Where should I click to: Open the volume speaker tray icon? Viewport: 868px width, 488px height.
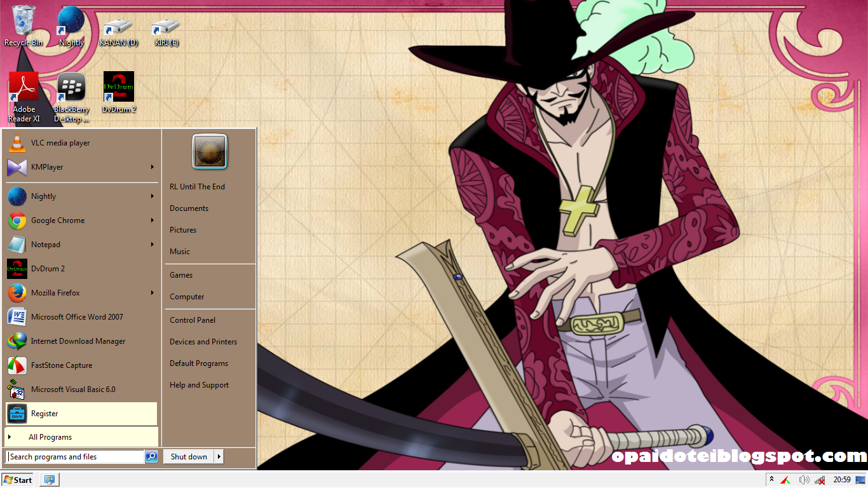pyautogui.click(x=804, y=480)
